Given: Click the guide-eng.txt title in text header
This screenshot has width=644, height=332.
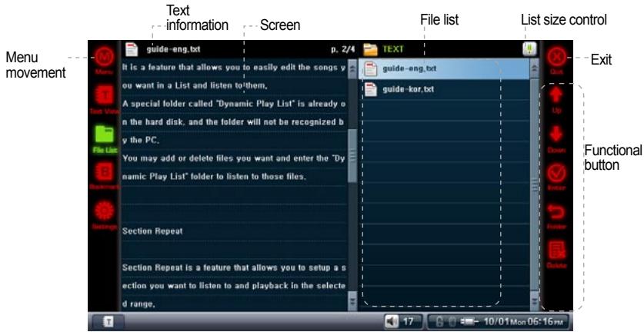Looking at the screenshot, I should (x=173, y=50).
